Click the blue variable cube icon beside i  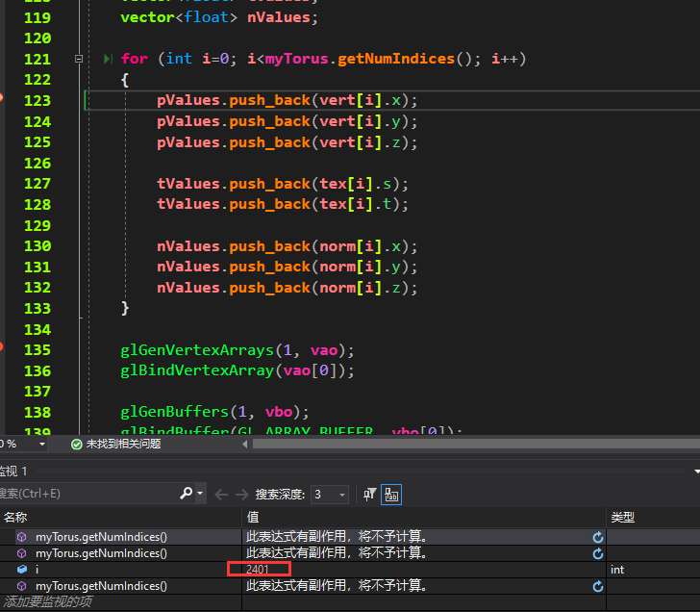22,569
